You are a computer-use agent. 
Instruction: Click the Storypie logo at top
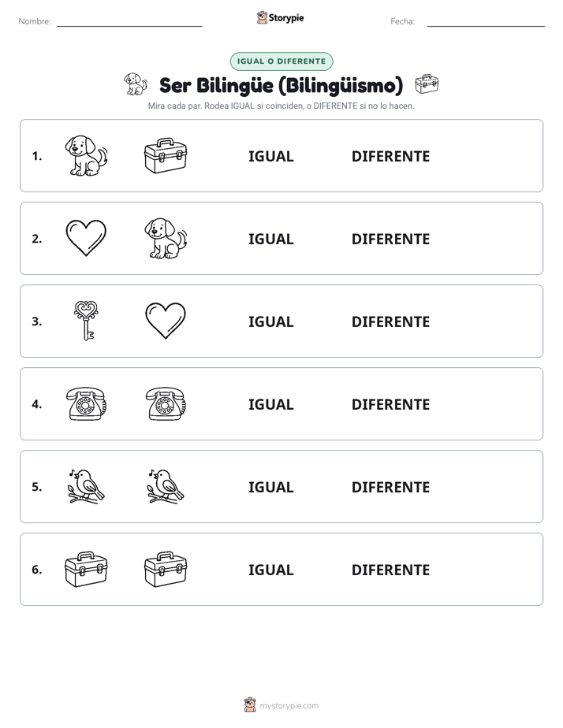coord(280,17)
